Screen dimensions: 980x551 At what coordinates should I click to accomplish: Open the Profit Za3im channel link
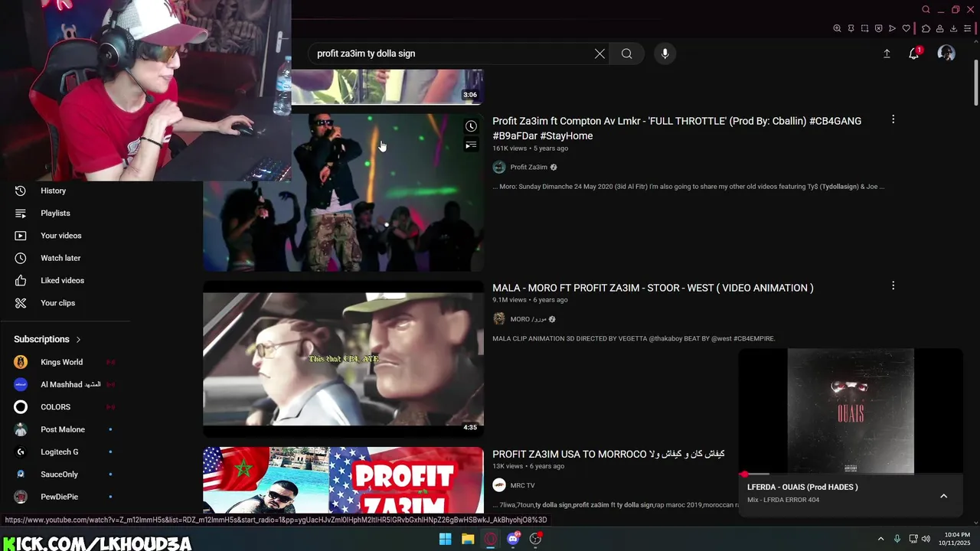(528, 167)
